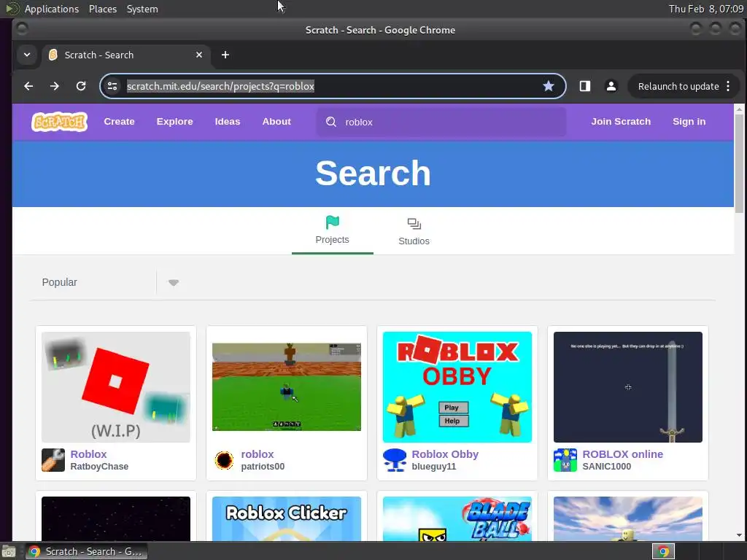Open the Applications menu
The height and width of the screenshot is (560, 747).
point(52,9)
